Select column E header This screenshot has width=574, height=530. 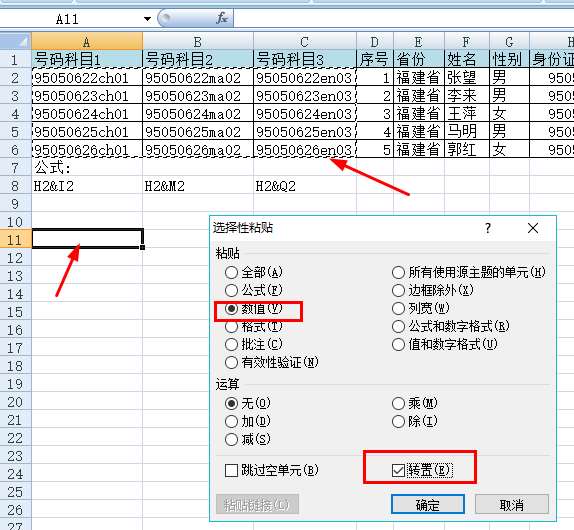pyautogui.click(x=418, y=41)
